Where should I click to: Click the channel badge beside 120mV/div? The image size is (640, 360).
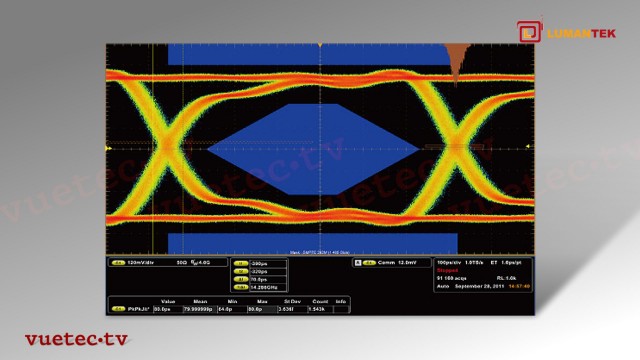pyautogui.click(x=118, y=263)
